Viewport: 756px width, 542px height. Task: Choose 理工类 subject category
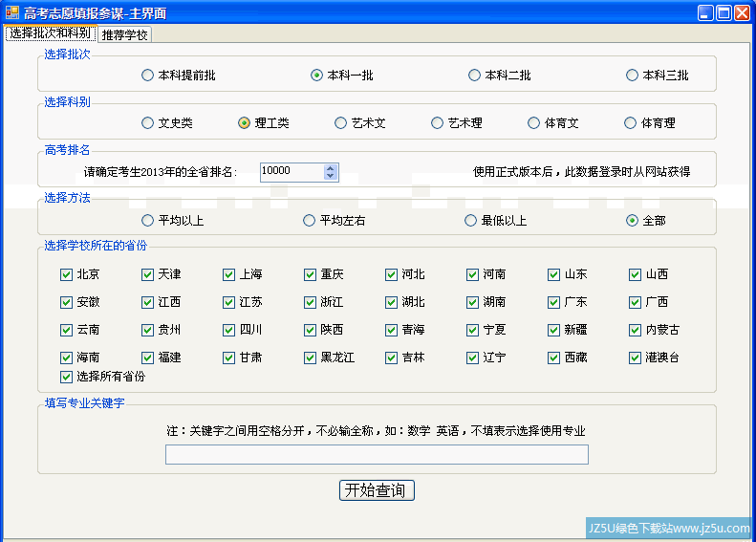244,123
